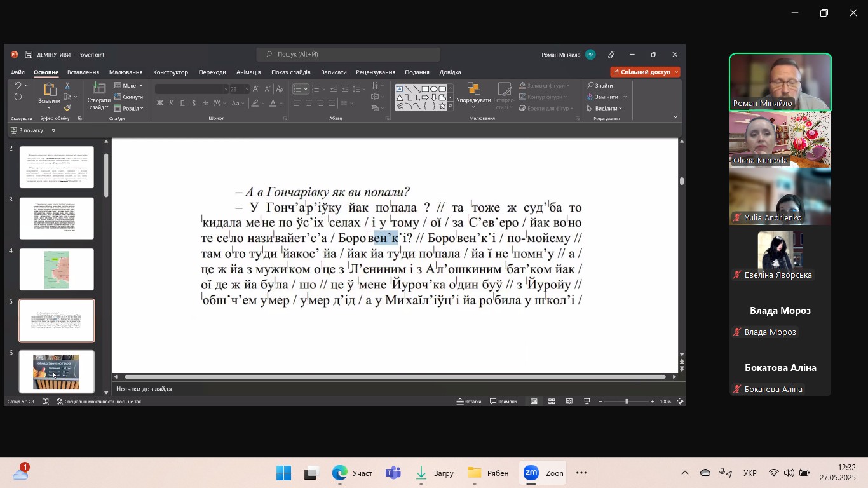Open the Анімація ribbon tab
Viewport: 868px width, 488px height.
pos(248,72)
